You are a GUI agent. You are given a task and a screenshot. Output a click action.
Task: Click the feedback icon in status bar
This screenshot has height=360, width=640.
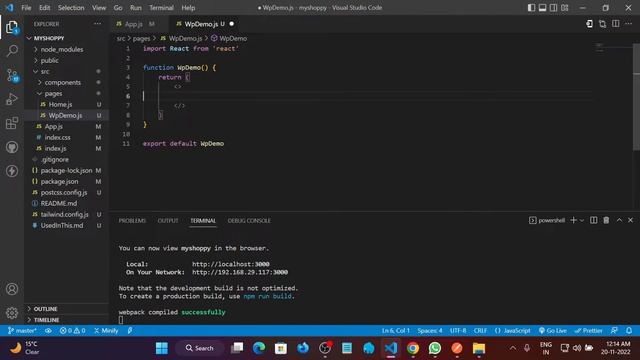[x=614, y=331]
